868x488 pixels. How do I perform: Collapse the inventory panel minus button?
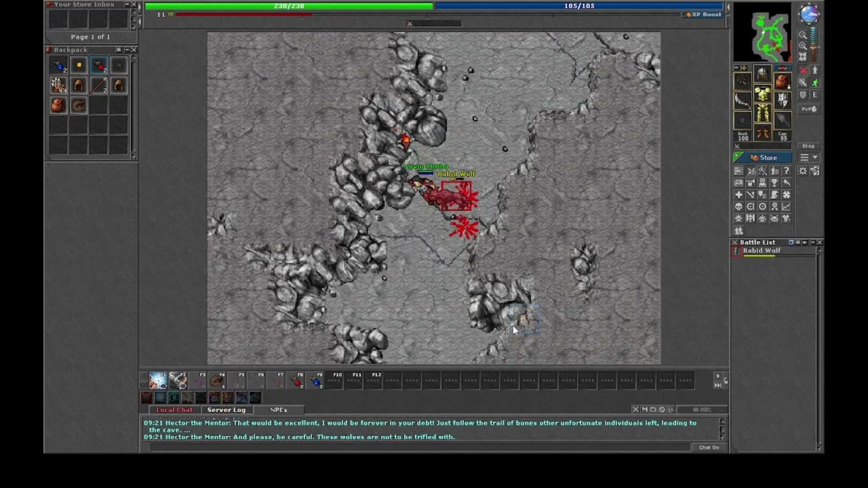(736, 68)
